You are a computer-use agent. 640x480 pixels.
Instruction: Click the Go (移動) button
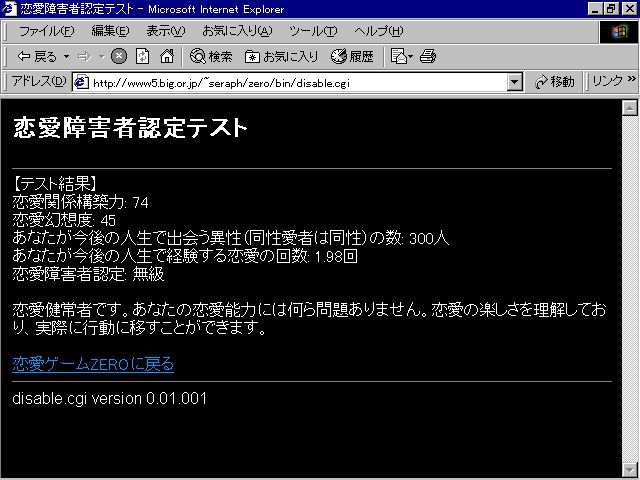click(x=555, y=82)
